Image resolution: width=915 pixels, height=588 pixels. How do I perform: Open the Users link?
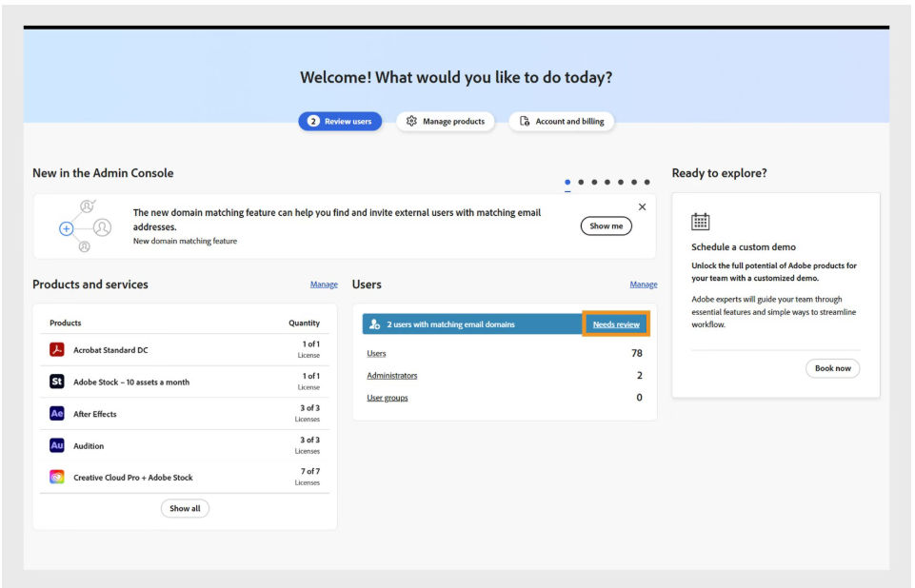pyautogui.click(x=376, y=354)
